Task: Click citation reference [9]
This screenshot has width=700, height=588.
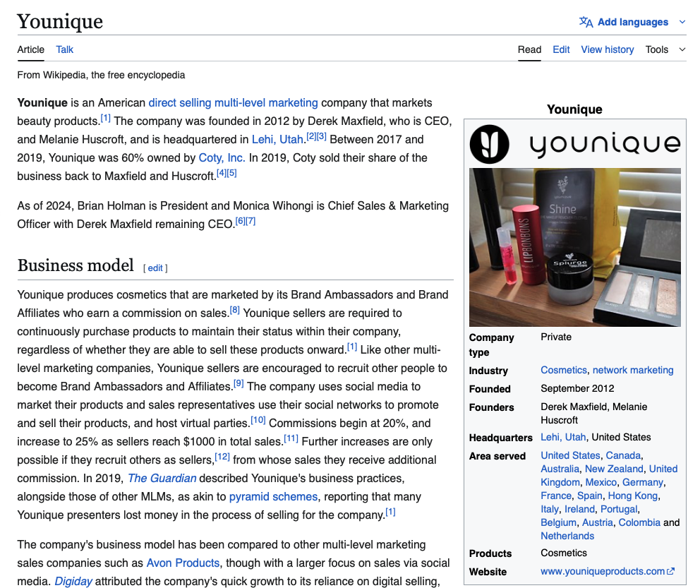Action: pos(239,383)
